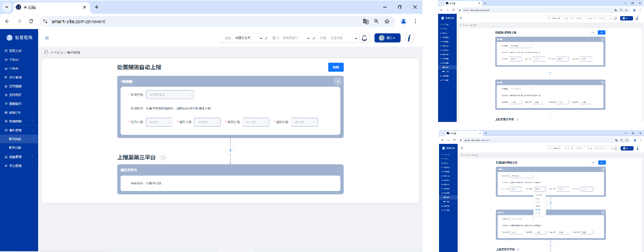The image size is (644, 252).
Task: Click the notification bell icon
Action: (365, 38)
